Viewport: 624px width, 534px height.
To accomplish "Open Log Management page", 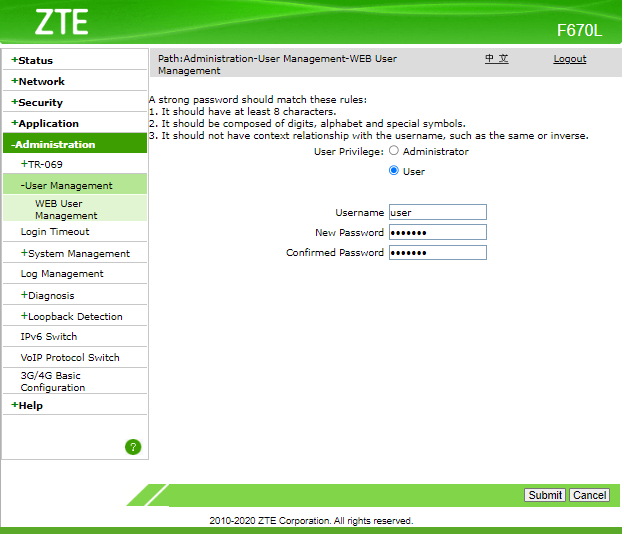I will [62, 274].
